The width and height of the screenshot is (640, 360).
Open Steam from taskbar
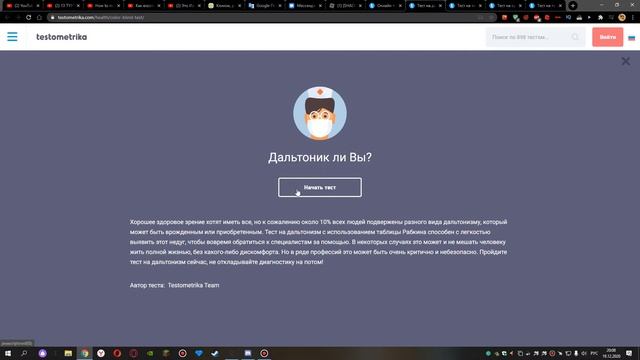[x=215, y=353]
